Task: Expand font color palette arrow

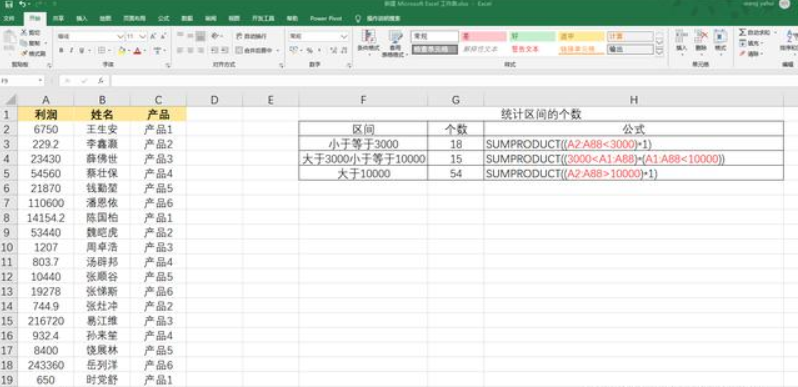Action: tap(144, 50)
